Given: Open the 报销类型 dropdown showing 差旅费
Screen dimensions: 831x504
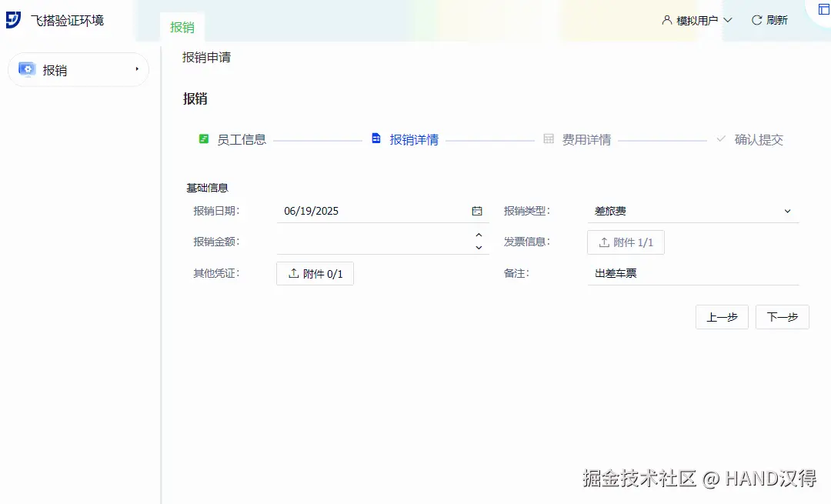Looking at the screenshot, I should point(692,211).
